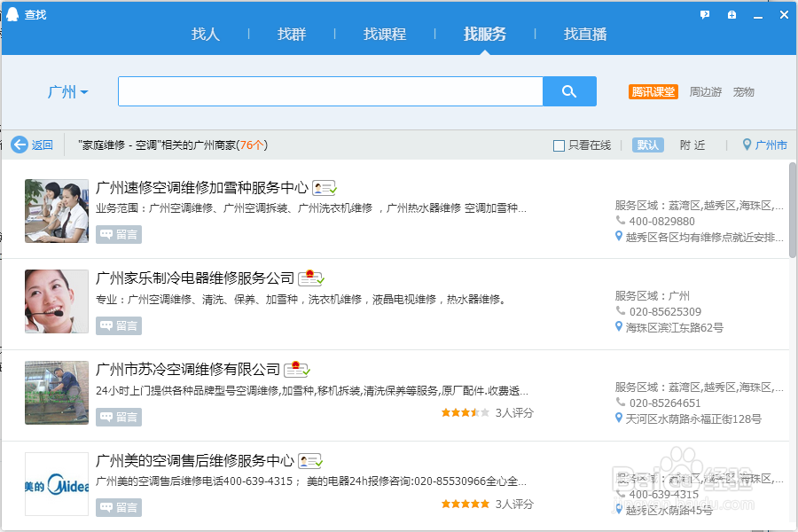Select the 默认 sort option
Viewport: 798px width, 532px height.
click(648, 145)
